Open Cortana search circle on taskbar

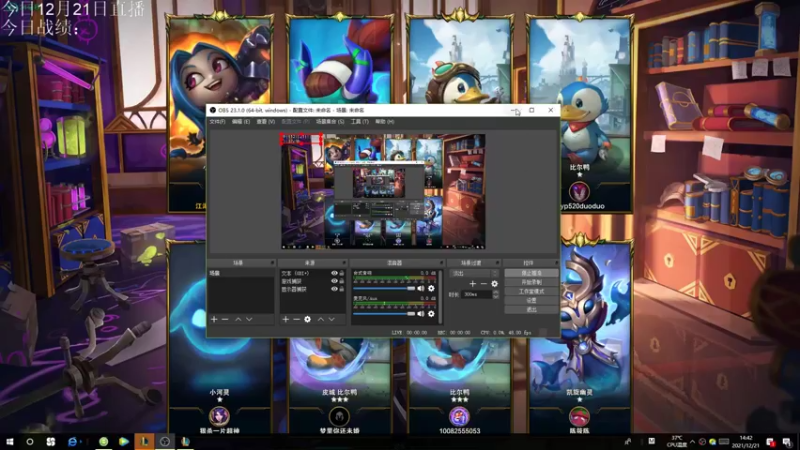pos(30,442)
